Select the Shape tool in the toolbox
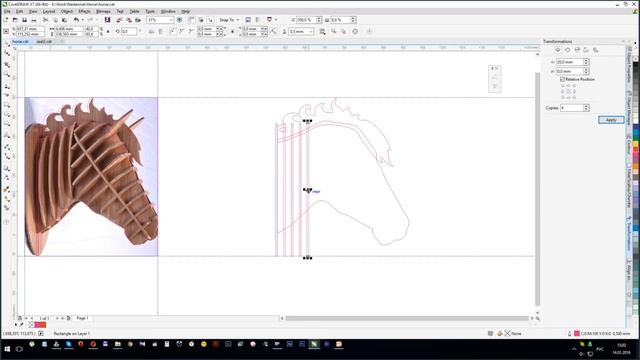This screenshot has height=360, width=640. point(7,53)
